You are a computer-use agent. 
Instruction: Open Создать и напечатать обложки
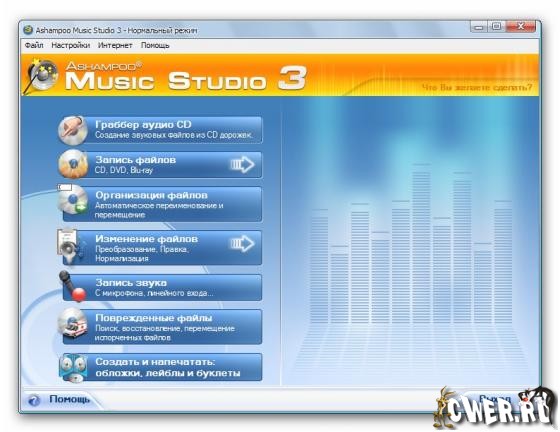[162, 367]
